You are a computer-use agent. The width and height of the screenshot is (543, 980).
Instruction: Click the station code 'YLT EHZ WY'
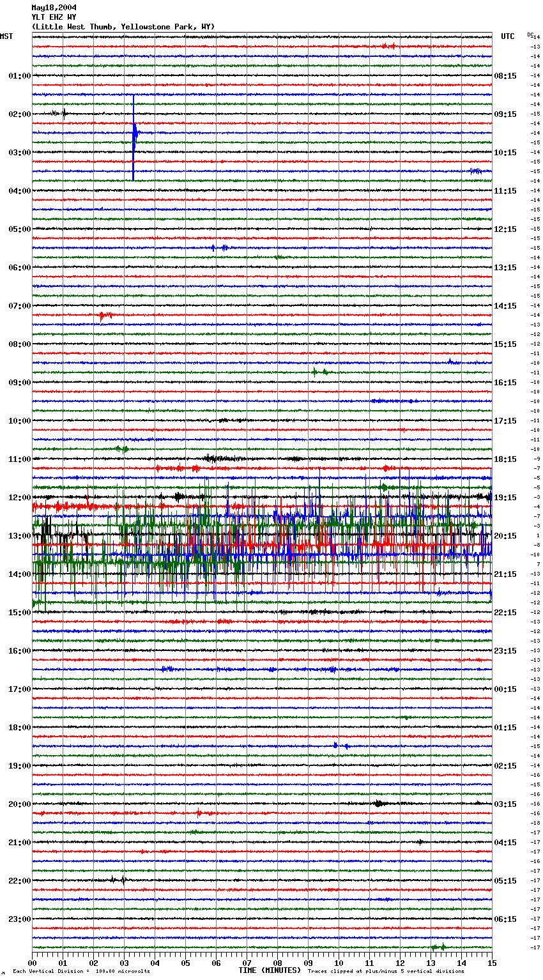coord(54,17)
